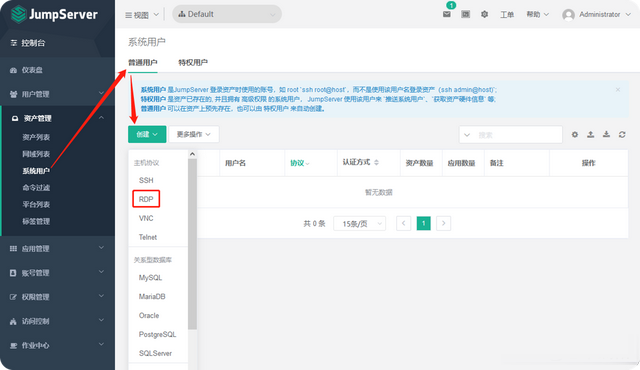This screenshot has height=370, width=640.
Task: Choose MySQL from the create menu
Action: [x=150, y=277]
